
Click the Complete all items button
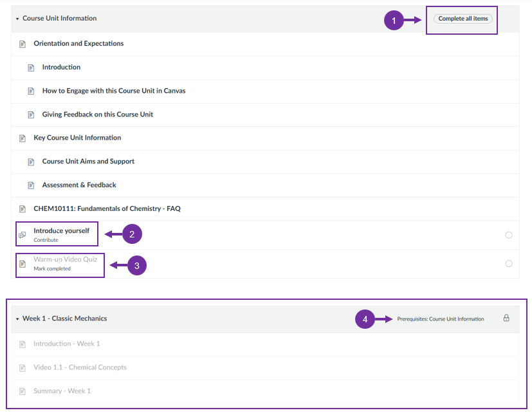(x=463, y=19)
